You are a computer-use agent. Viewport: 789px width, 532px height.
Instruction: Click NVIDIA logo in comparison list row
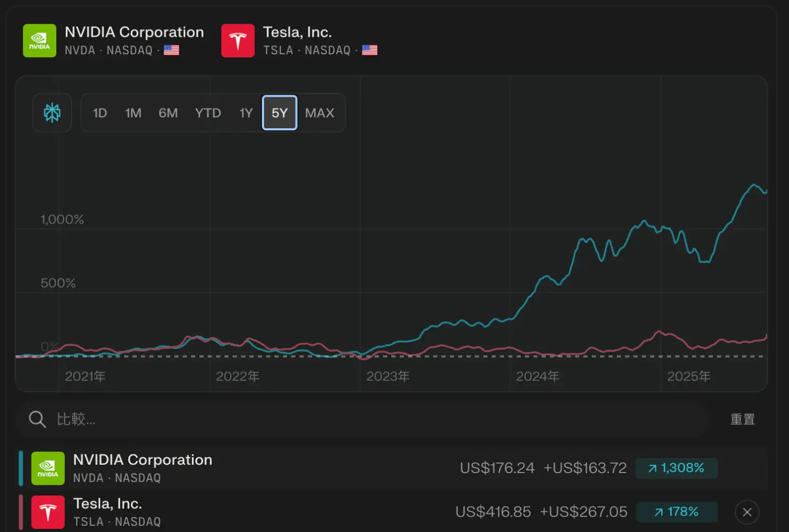tap(48, 468)
